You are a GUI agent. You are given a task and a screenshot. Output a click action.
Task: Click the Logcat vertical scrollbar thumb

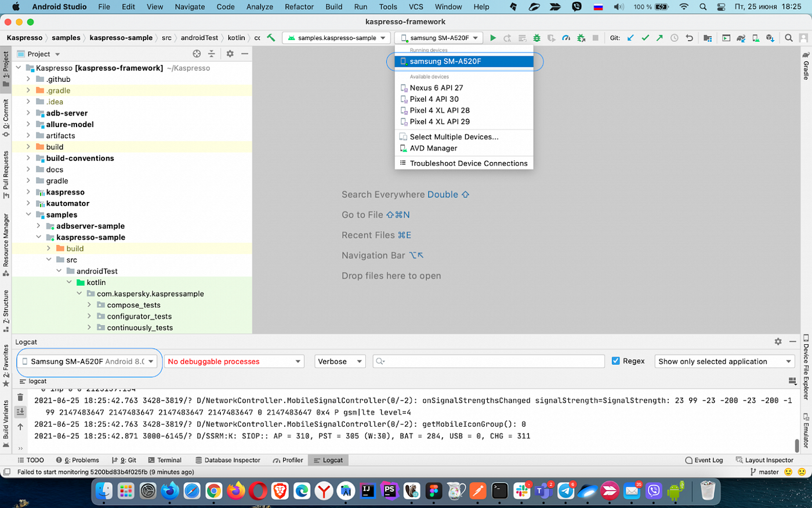tap(797, 445)
